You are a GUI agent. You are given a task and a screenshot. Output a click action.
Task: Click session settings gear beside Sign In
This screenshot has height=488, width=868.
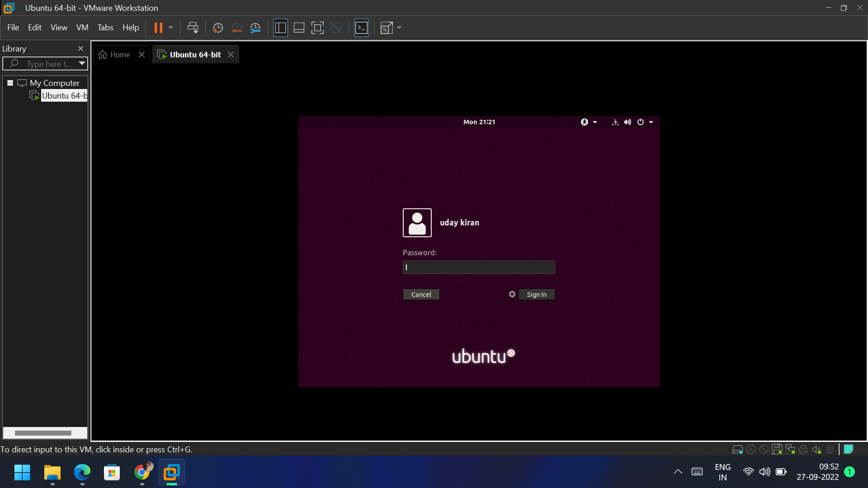coord(512,294)
